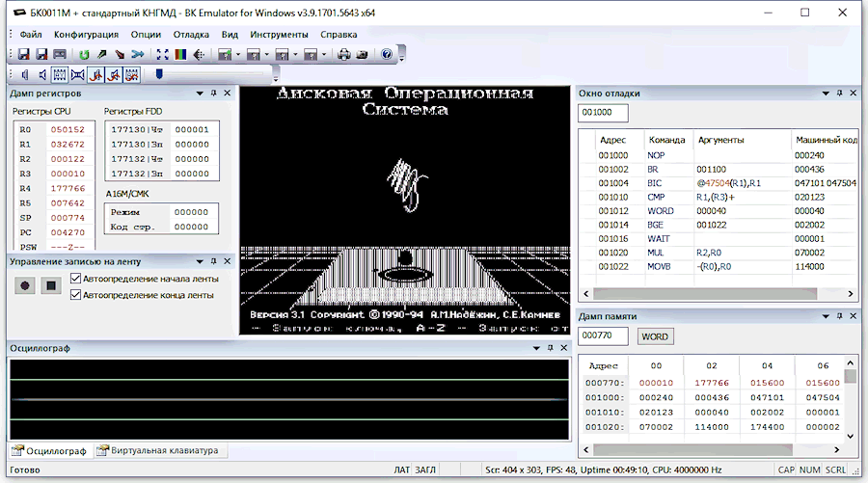Click the second floppy drive icon
This screenshot has height=483, width=868.
pyautogui.click(x=253, y=54)
